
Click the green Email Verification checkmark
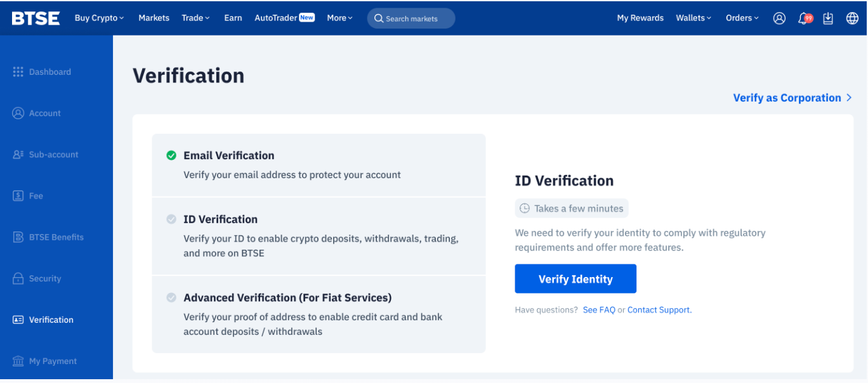tap(171, 155)
